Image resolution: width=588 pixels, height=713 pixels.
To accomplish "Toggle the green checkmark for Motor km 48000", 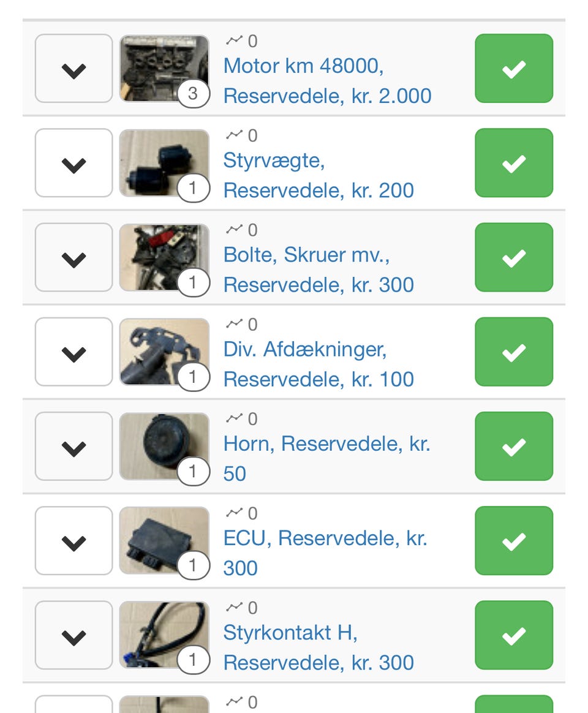I will pos(514,69).
